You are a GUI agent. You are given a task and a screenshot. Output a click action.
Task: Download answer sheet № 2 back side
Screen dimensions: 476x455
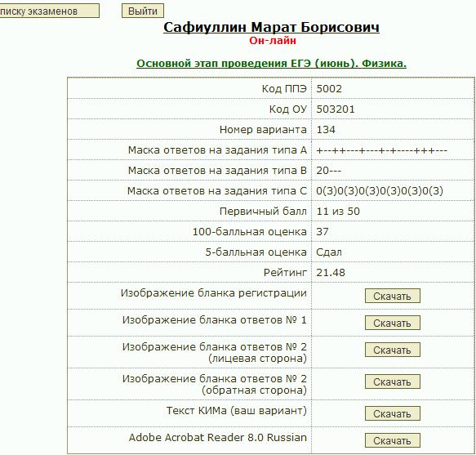click(x=392, y=381)
